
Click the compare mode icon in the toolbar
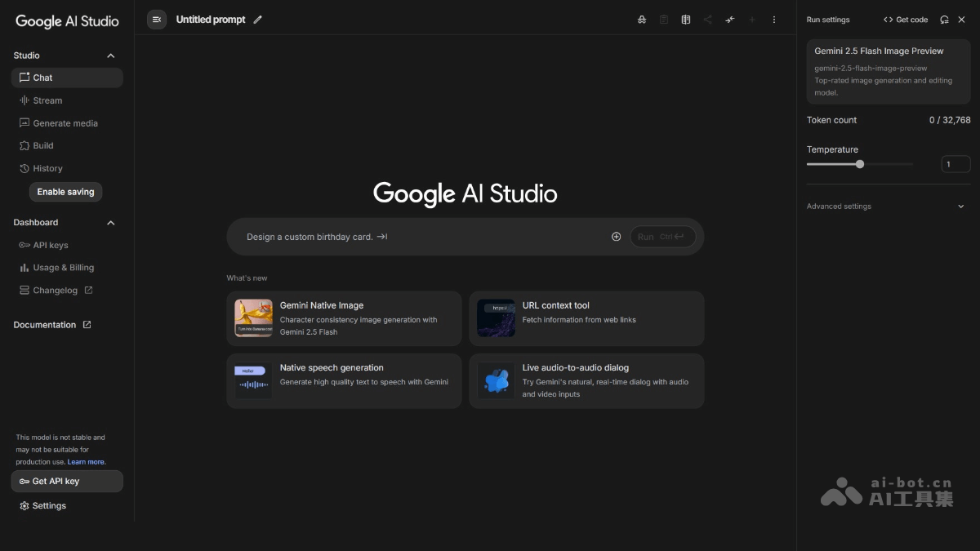(686, 20)
